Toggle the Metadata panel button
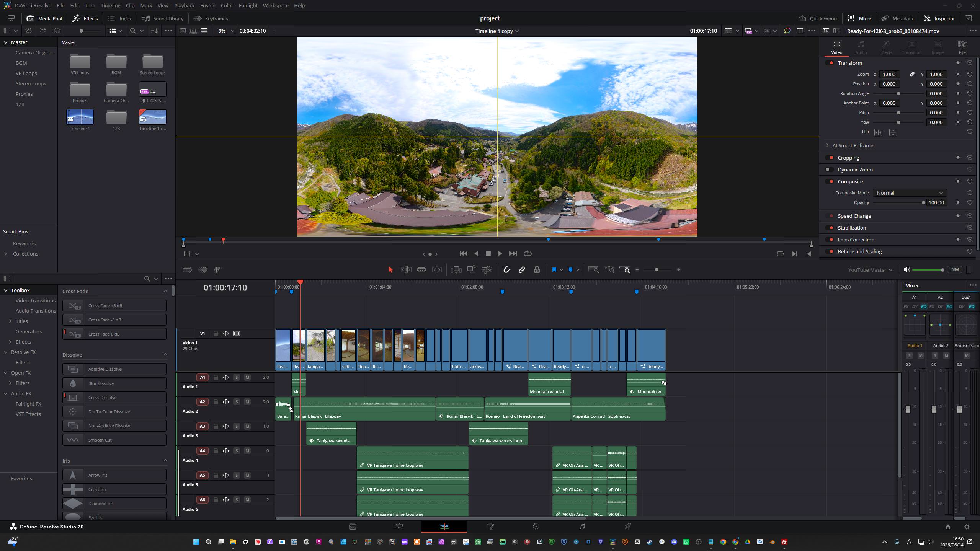Viewport: 980px width, 551px height. [897, 18]
